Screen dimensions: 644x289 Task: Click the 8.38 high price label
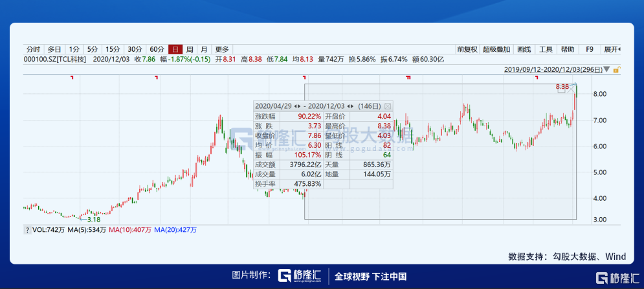coord(562,87)
